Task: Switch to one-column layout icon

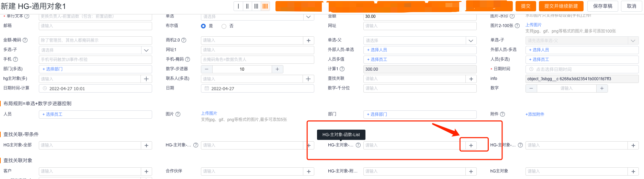Action: coord(238,6)
